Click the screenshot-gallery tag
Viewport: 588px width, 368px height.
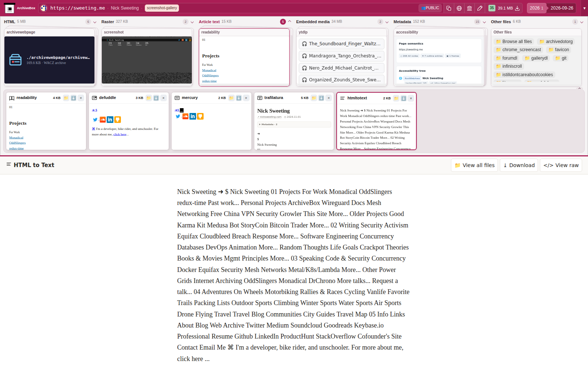pyautogui.click(x=162, y=8)
